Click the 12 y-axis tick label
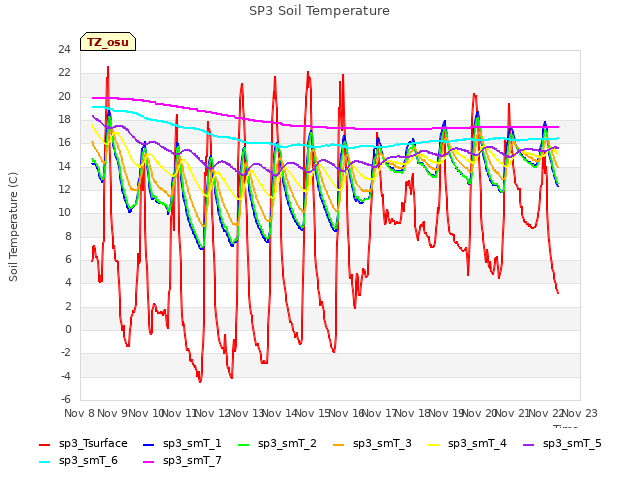 point(64,190)
